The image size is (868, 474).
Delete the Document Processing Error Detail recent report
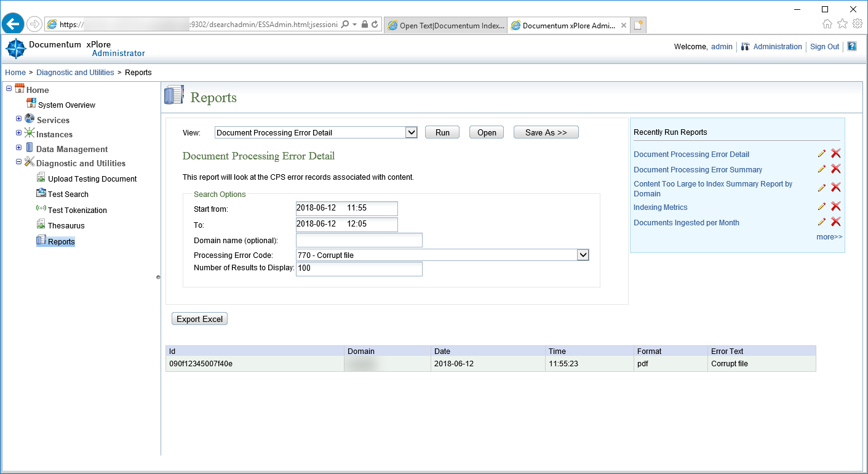(x=835, y=154)
